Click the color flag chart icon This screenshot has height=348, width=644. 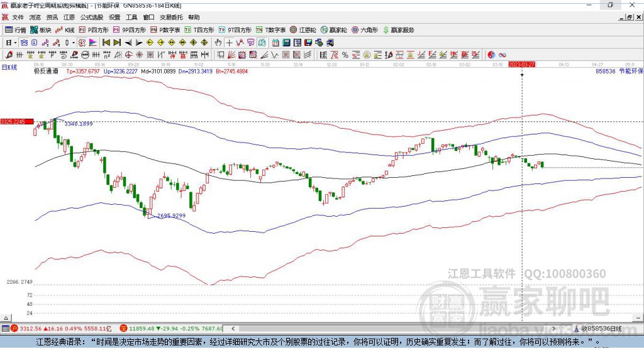93,43
